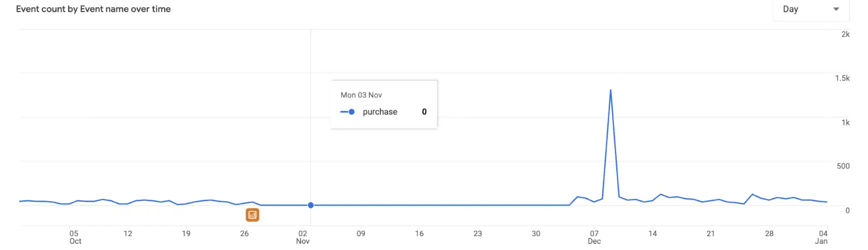Click the 28 date label in December
This screenshot has height=250, width=868.
point(769,233)
